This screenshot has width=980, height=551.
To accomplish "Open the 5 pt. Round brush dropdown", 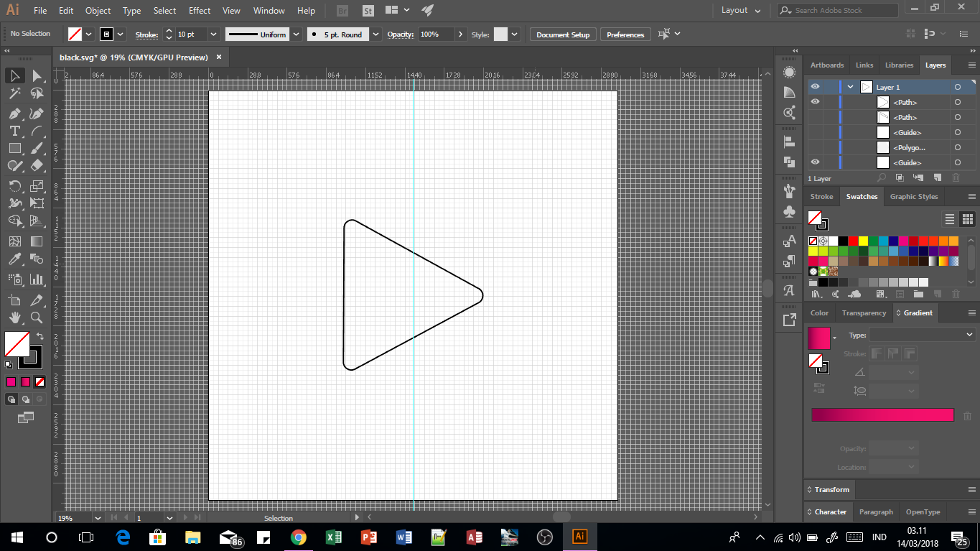I will 377,34.
